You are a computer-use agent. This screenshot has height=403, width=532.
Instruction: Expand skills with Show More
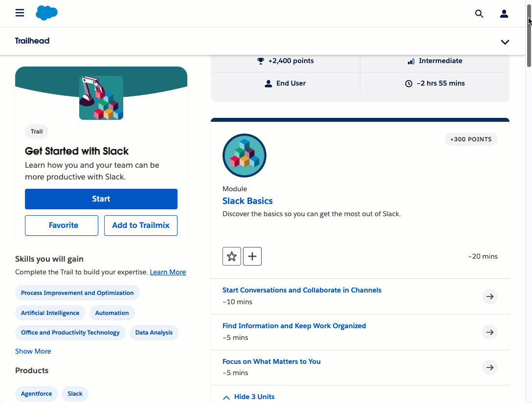point(33,352)
